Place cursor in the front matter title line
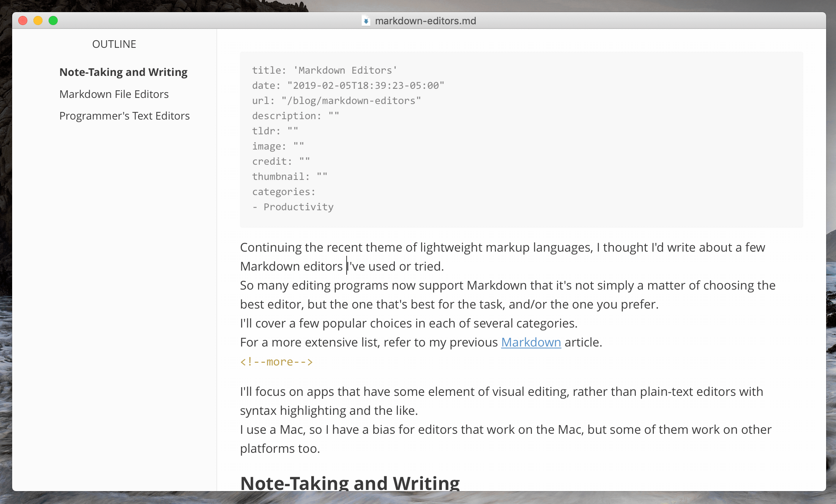 [x=325, y=70]
